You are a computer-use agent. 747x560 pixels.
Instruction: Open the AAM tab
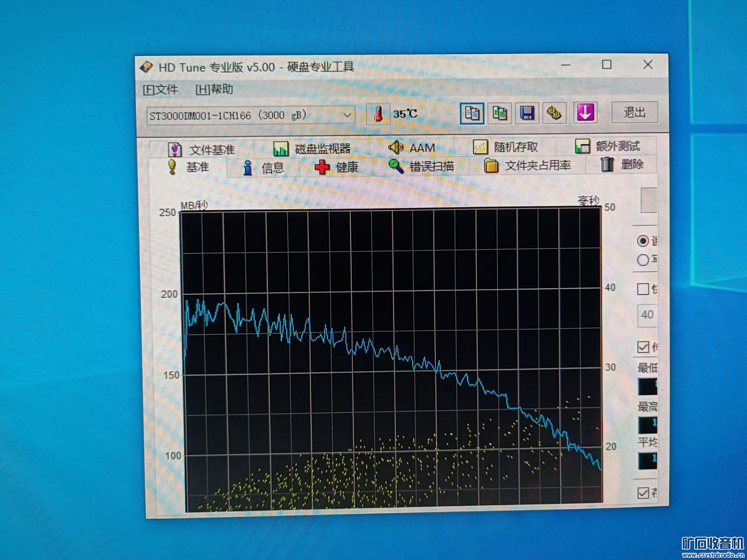tap(412, 148)
